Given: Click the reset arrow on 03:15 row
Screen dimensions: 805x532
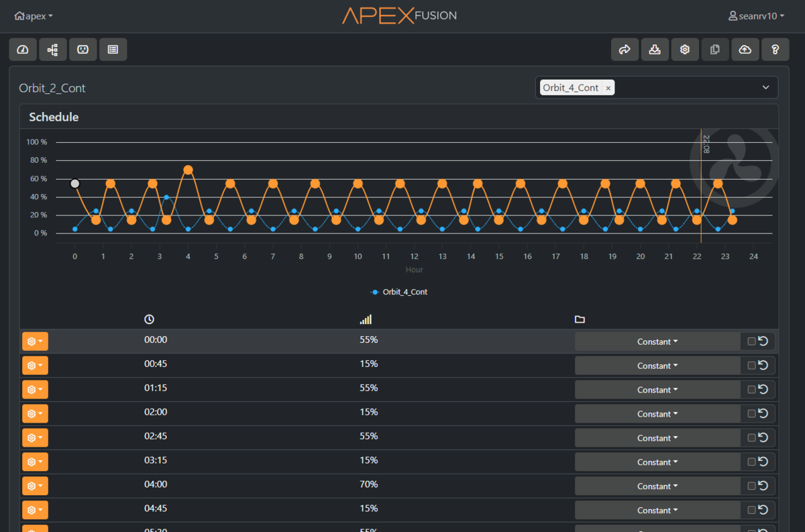Looking at the screenshot, I should tap(763, 462).
